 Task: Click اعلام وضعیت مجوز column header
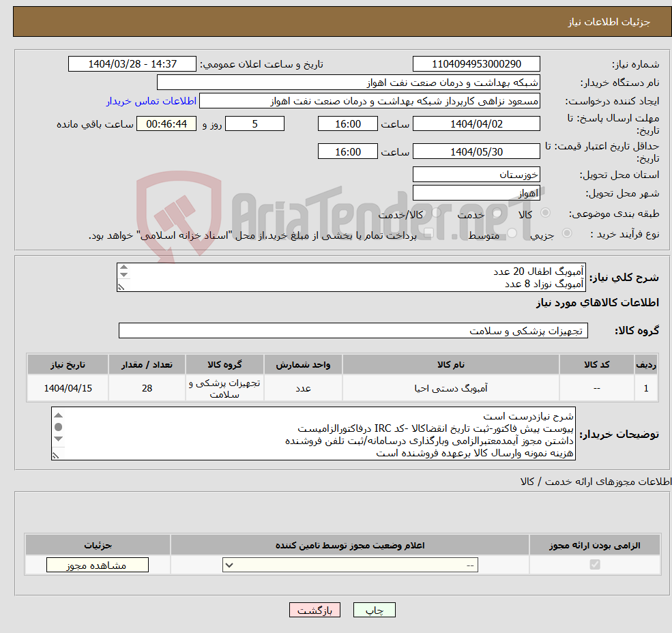[350, 545]
